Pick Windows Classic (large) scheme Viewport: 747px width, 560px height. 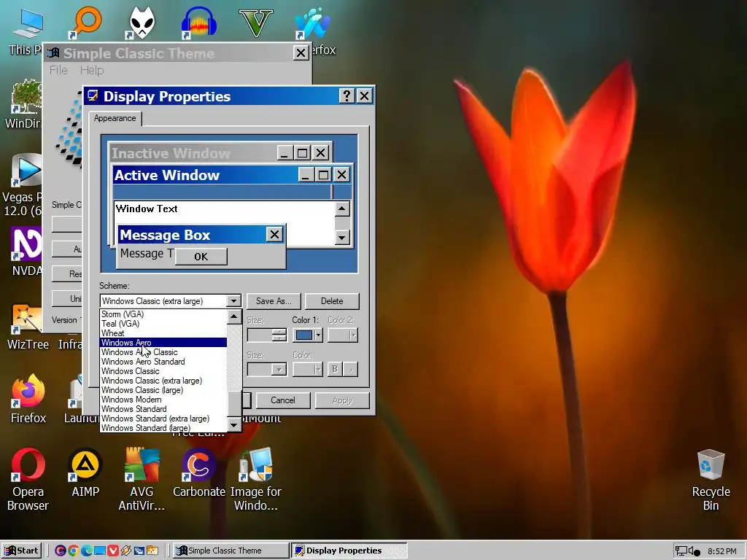(163, 391)
